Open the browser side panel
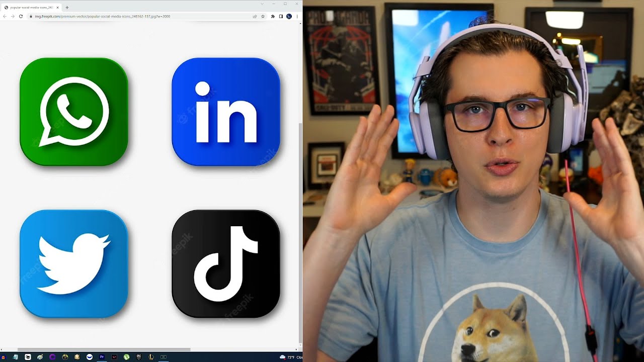644x362 pixels. [281, 16]
